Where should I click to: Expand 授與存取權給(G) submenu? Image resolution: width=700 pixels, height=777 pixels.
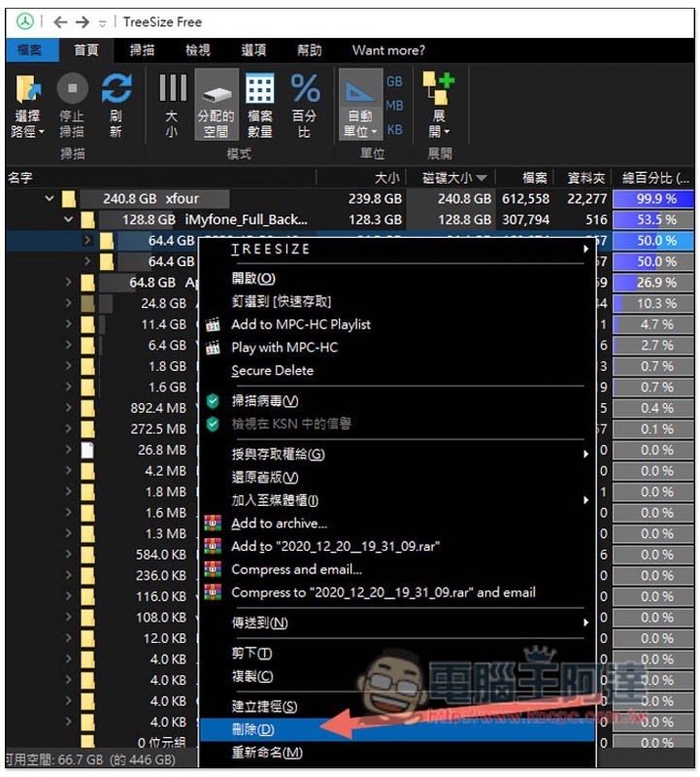click(x=397, y=454)
